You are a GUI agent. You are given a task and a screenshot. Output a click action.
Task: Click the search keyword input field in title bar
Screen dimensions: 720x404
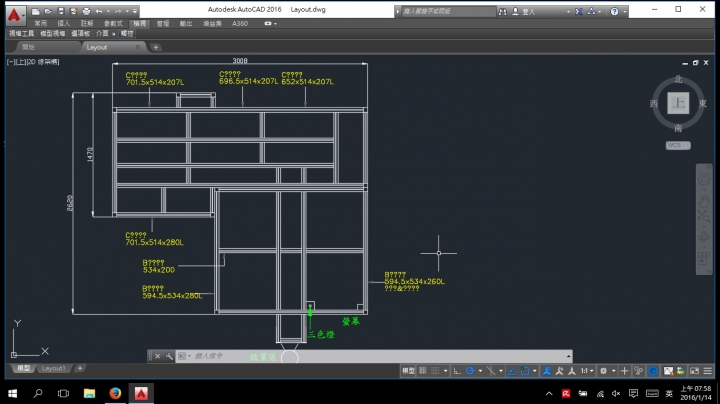click(448, 11)
